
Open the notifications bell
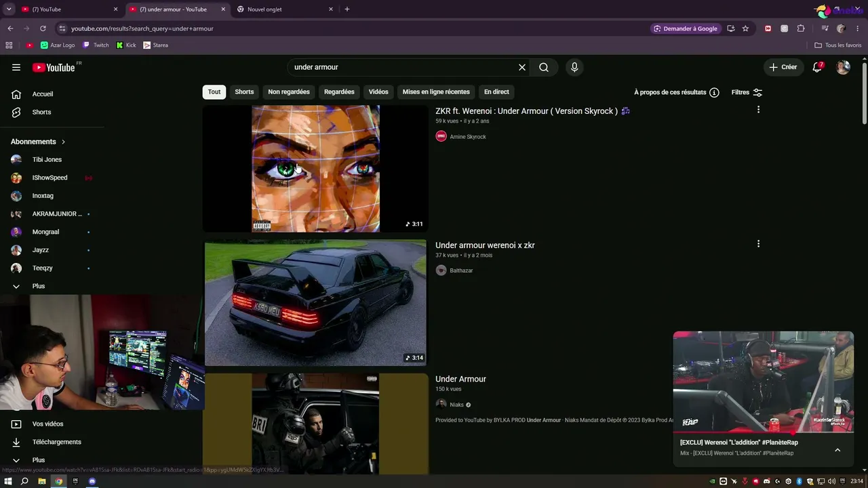pos(817,67)
